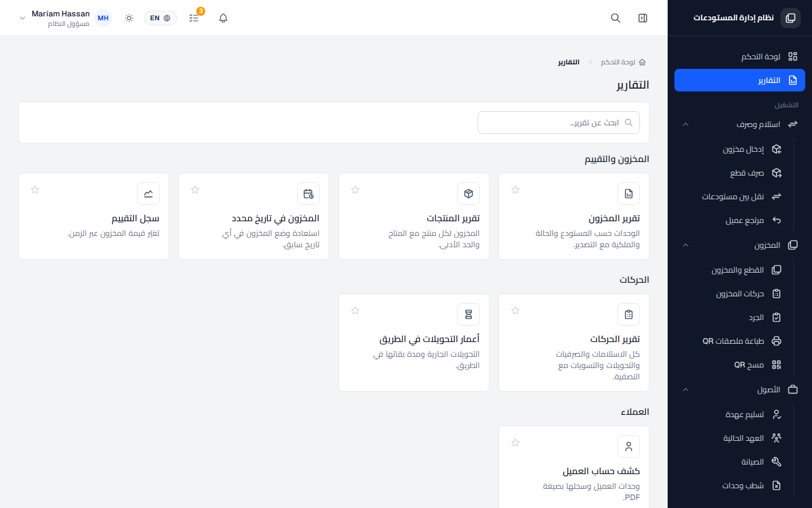The width and height of the screenshot is (812, 508).
Task: Click the الصيانة wrench icon
Action: point(776,462)
